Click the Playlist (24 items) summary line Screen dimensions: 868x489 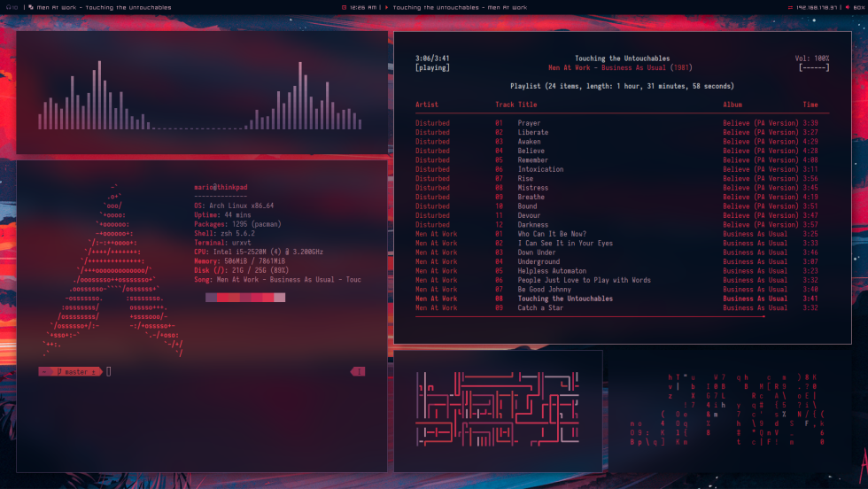click(x=622, y=86)
